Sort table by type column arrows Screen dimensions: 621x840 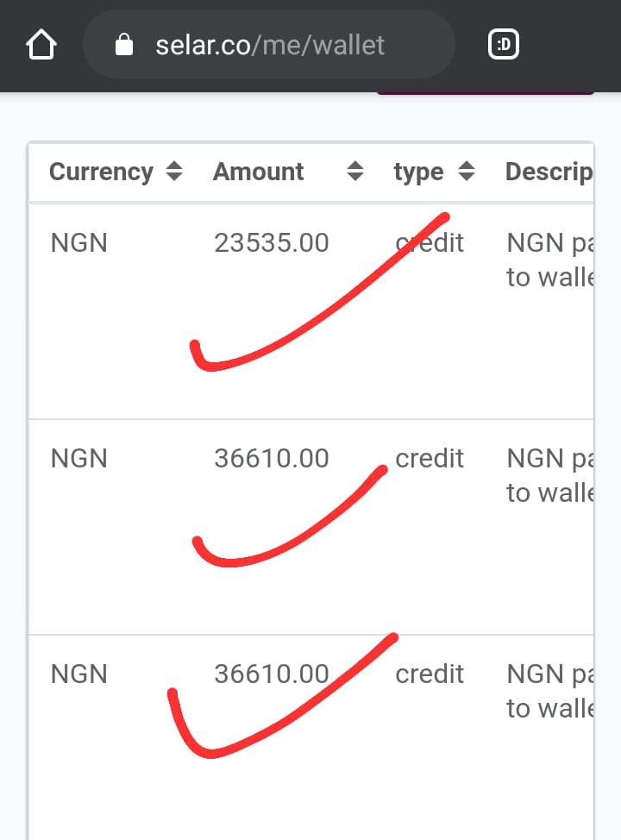coord(467,172)
